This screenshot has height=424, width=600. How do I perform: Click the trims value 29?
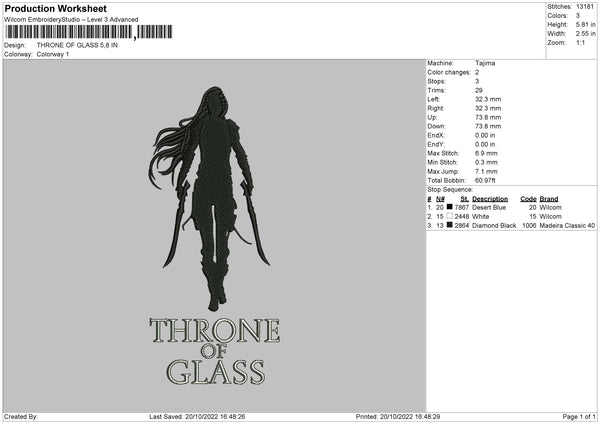pyautogui.click(x=479, y=90)
